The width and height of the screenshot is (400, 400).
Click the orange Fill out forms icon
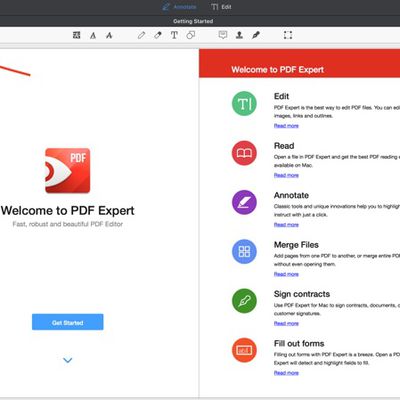244,350
